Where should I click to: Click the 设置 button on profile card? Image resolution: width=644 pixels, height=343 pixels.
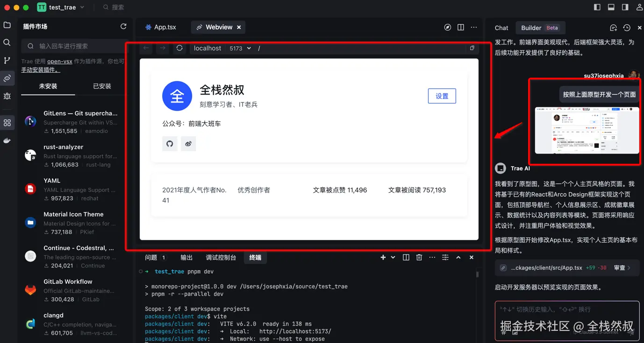click(x=442, y=96)
